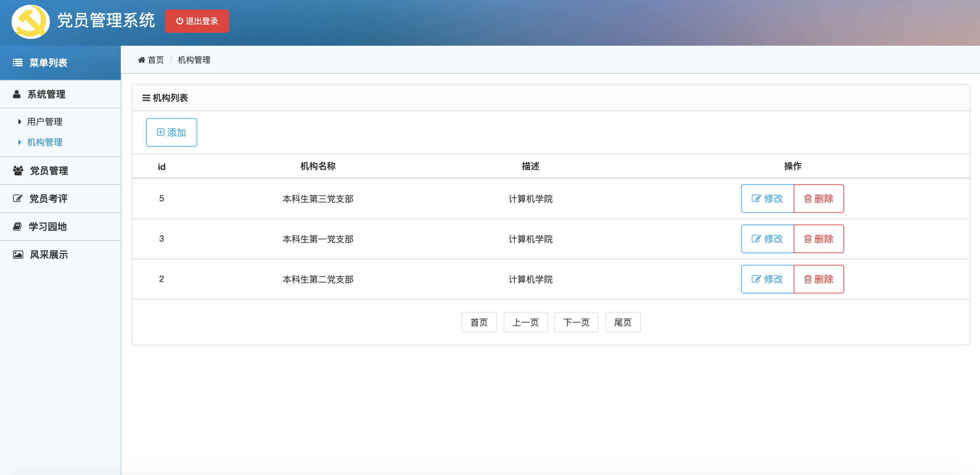The image size is (980, 475).
Task: Go to 首页 first page button
Action: [x=479, y=322]
